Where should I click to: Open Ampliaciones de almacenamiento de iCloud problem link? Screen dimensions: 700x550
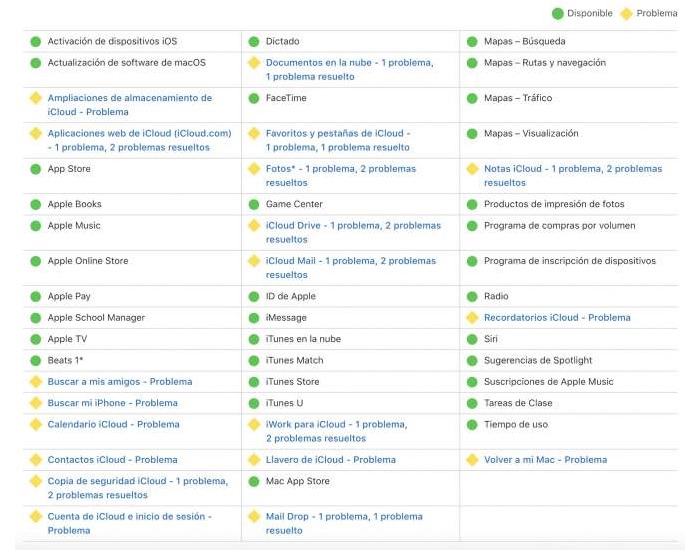pyautogui.click(x=130, y=105)
